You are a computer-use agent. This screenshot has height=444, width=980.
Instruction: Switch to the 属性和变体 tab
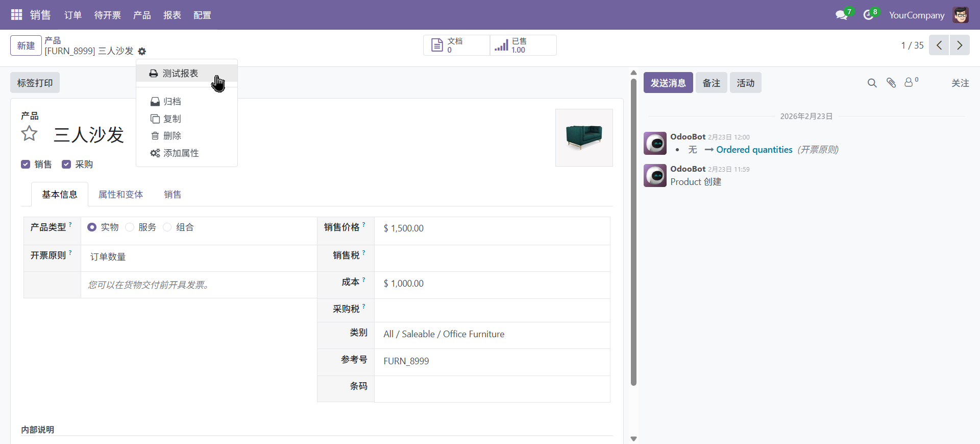120,195
